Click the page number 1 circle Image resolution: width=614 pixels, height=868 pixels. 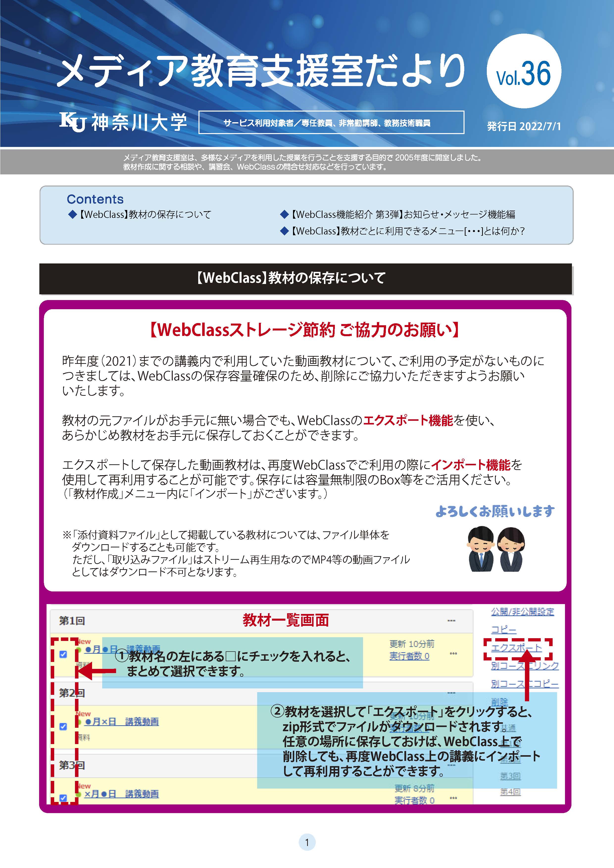307,842
